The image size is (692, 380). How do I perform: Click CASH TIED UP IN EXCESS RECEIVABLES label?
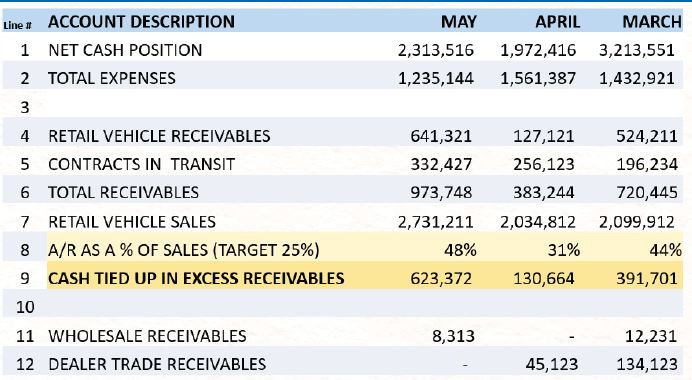pyautogui.click(x=196, y=278)
